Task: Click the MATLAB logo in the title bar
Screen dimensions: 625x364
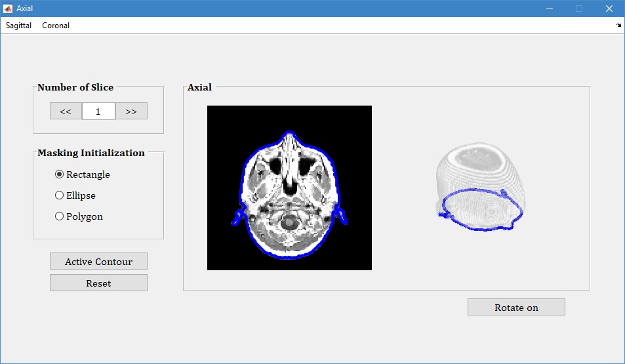Action: tap(8, 9)
